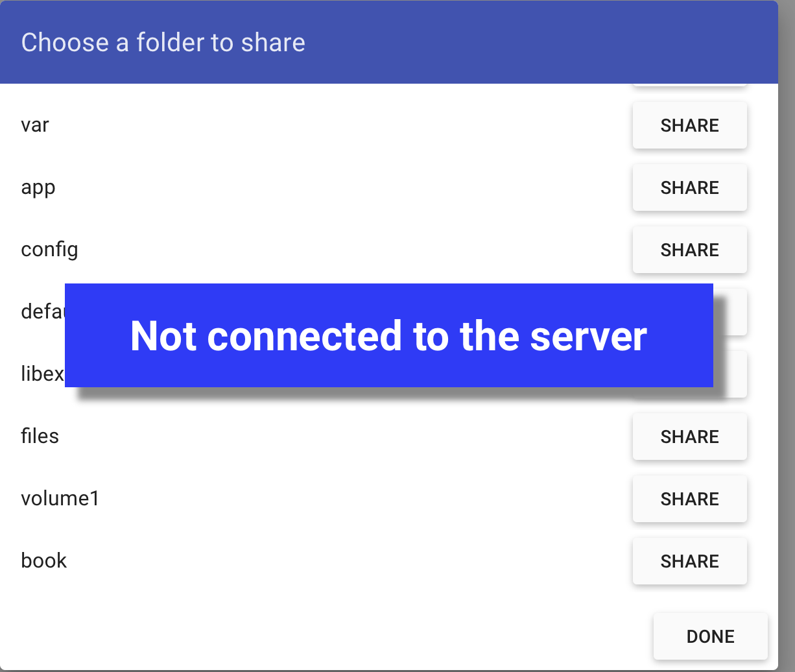The width and height of the screenshot is (795, 672).
Task: Share the files folder
Action: pos(689,437)
